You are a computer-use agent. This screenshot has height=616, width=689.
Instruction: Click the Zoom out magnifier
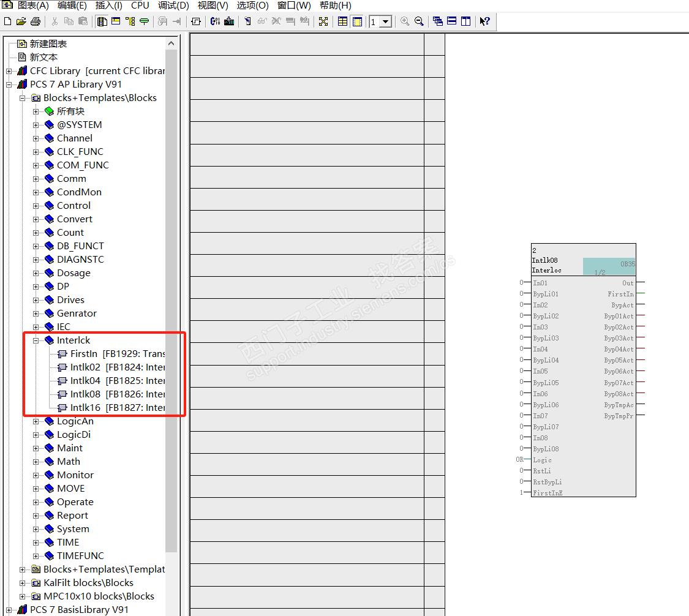[x=419, y=21]
